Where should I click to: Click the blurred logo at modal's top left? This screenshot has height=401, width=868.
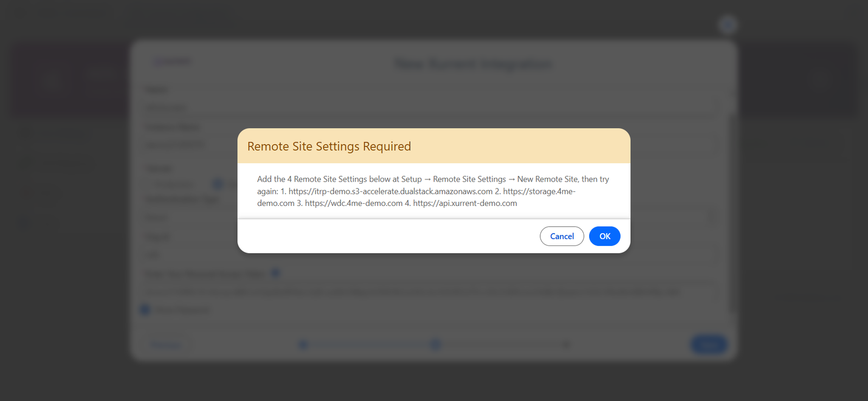[172, 61]
